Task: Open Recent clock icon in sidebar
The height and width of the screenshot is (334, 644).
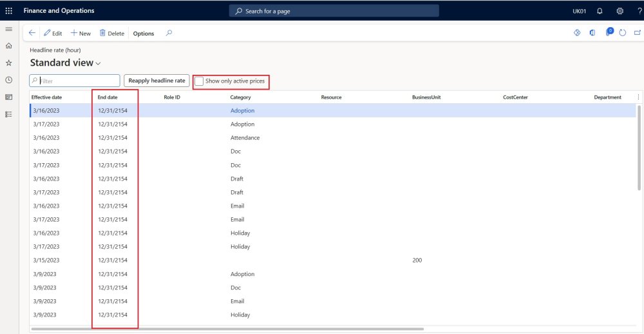Action: point(8,80)
